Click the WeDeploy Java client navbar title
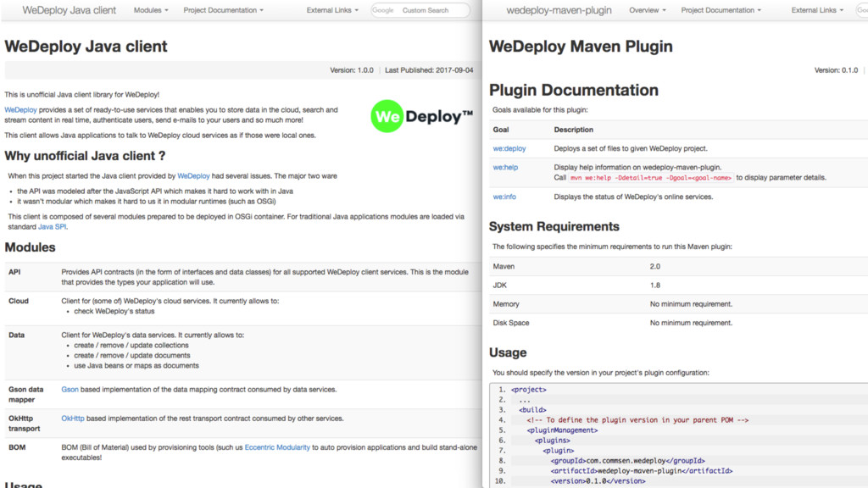This screenshot has height=488, width=868. pos(70,10)
